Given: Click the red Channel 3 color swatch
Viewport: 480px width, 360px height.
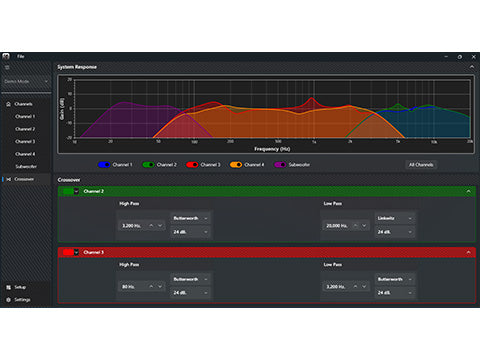Looking at the screenshot, I should pyautogui.click(x=68, y=252).
